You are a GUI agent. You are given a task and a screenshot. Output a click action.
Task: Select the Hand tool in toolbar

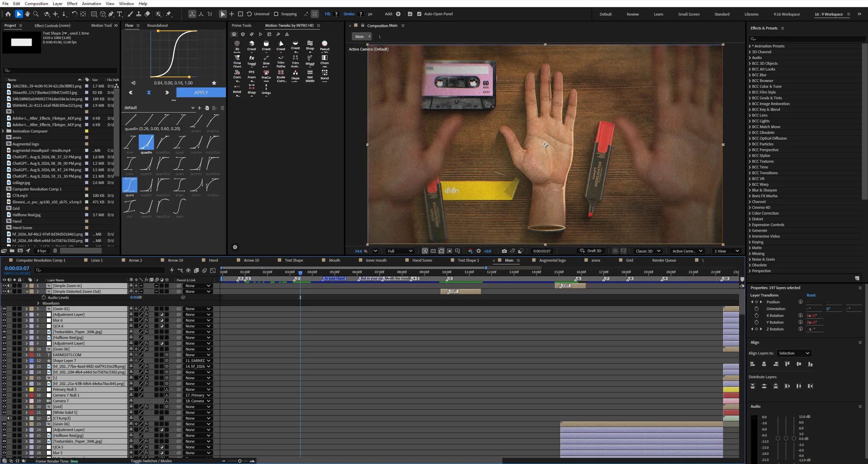pos(27,14)
